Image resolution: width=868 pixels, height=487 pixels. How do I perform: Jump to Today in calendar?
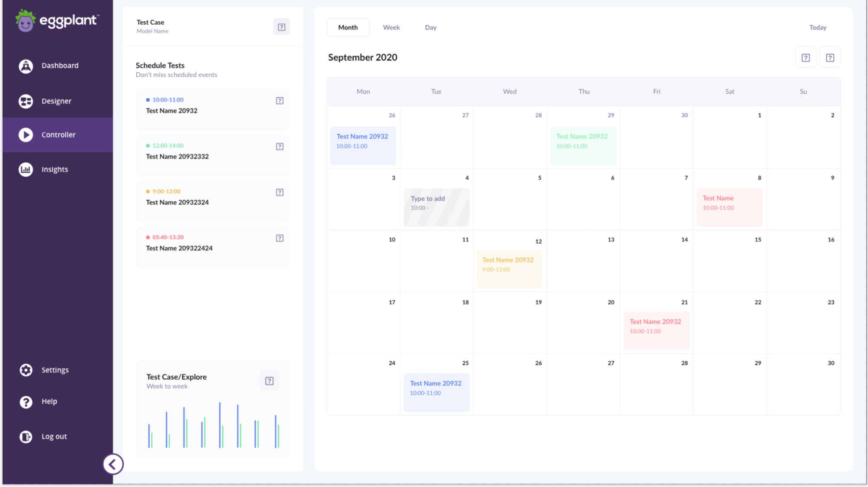tap(818, 27)
